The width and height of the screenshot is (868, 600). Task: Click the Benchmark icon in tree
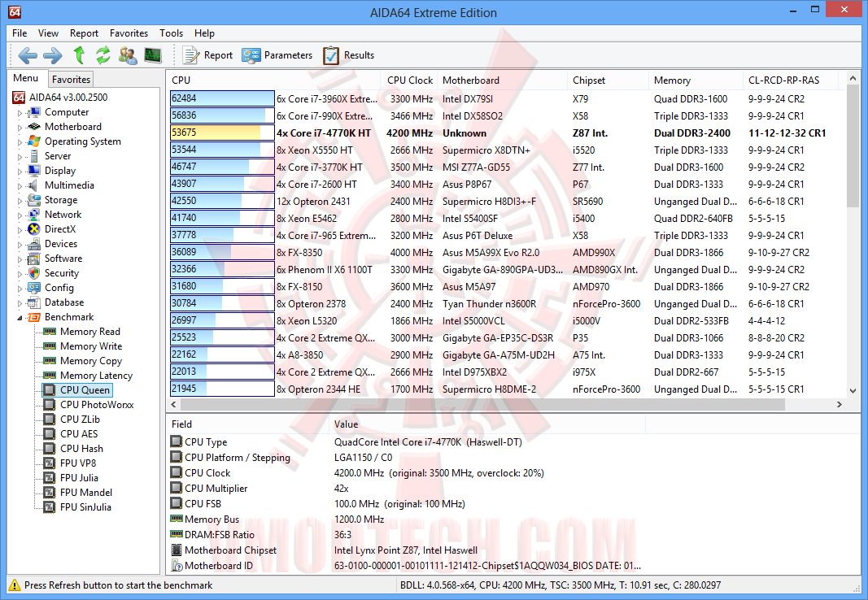[34, 317]
